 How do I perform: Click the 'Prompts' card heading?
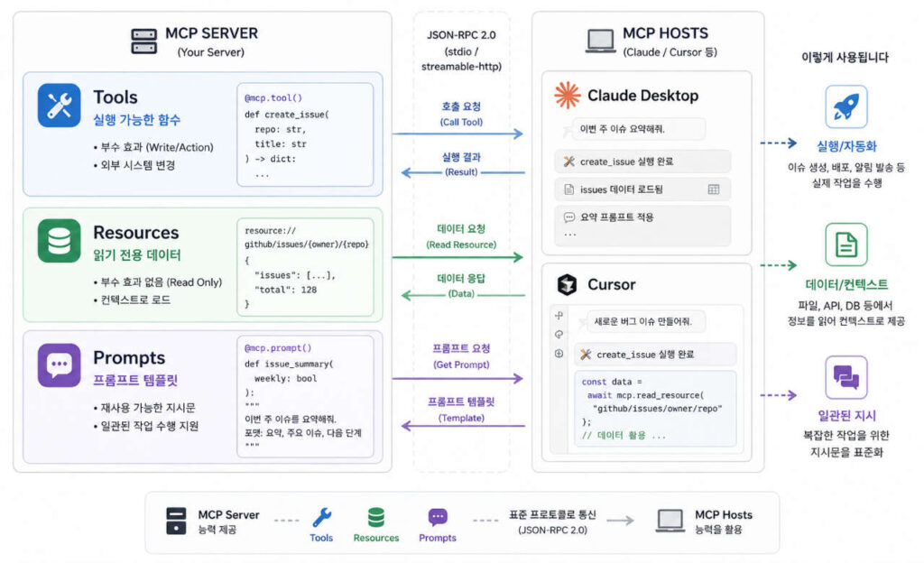(x=129, y=357)
